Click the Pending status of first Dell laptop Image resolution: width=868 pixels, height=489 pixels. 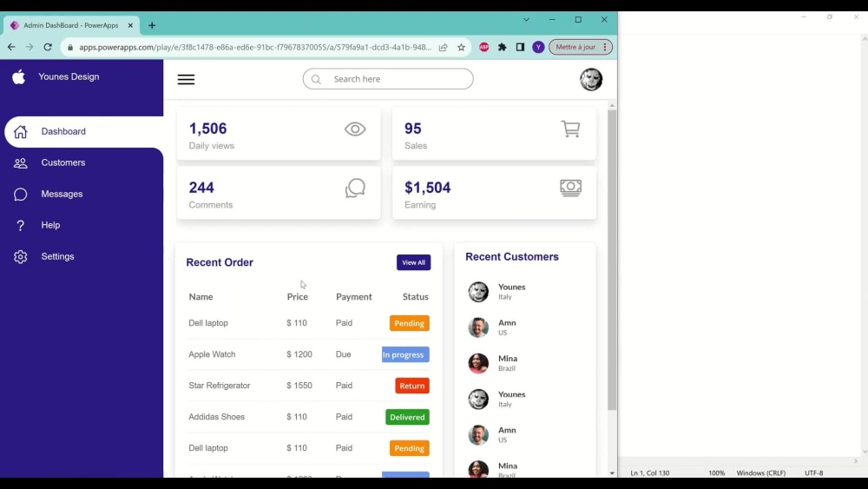409,323
